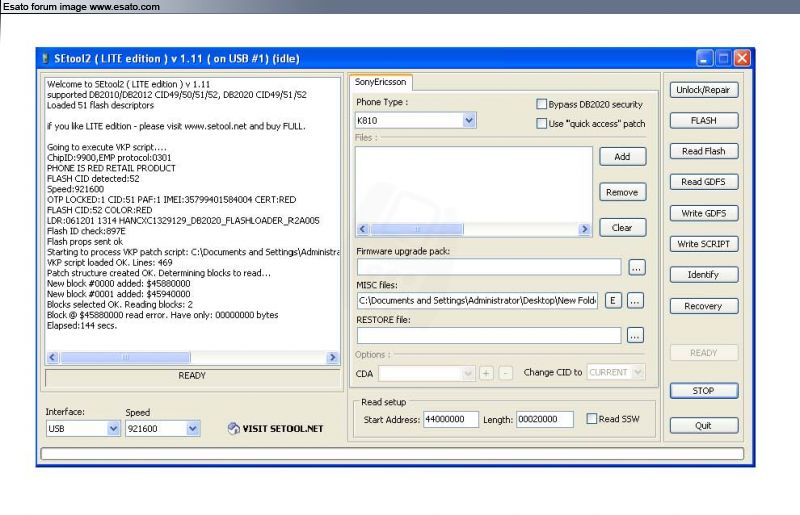Check the Read SSW option
800x515 pixels.
(x=591, y=419)
